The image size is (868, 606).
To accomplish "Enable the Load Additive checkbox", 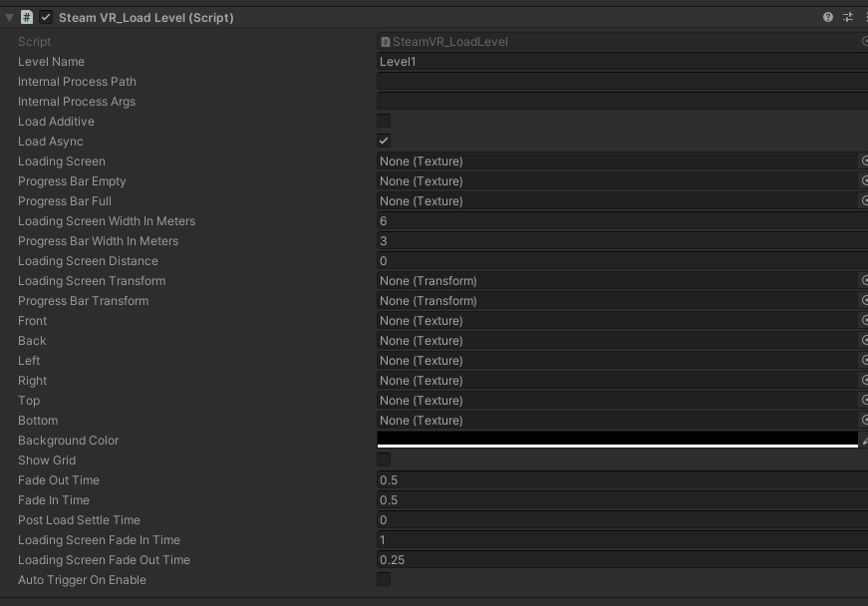I will point(384,121).
